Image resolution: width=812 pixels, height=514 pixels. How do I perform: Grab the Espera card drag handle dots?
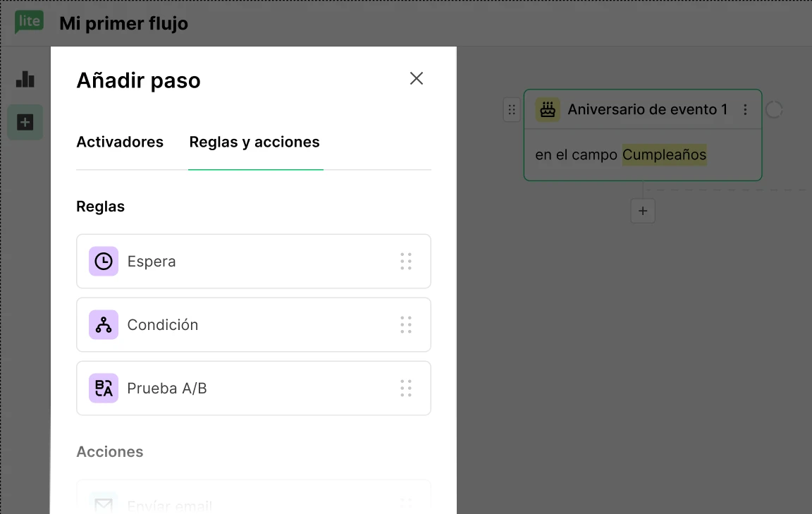tap(406, 261)
